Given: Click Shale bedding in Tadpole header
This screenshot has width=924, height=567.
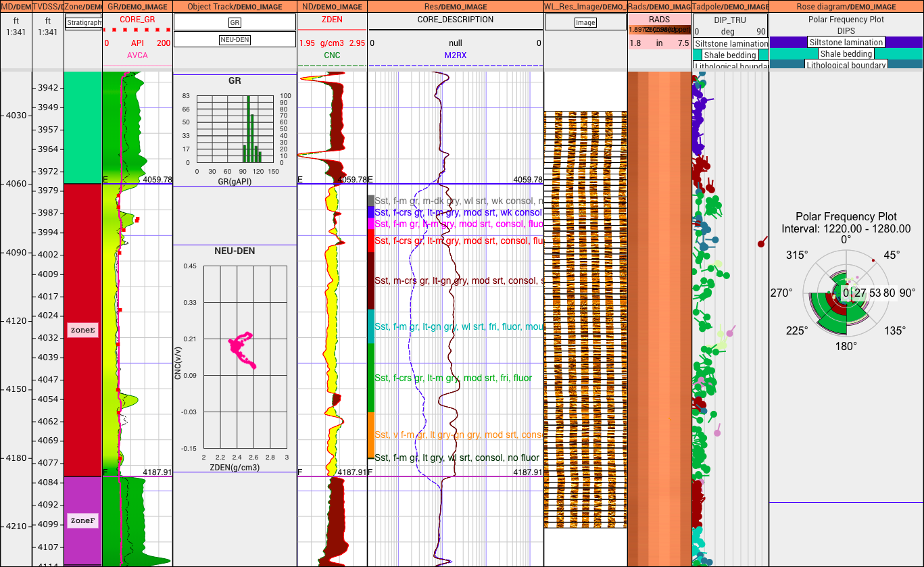Looking at the screenshot, I should [731, 55].
